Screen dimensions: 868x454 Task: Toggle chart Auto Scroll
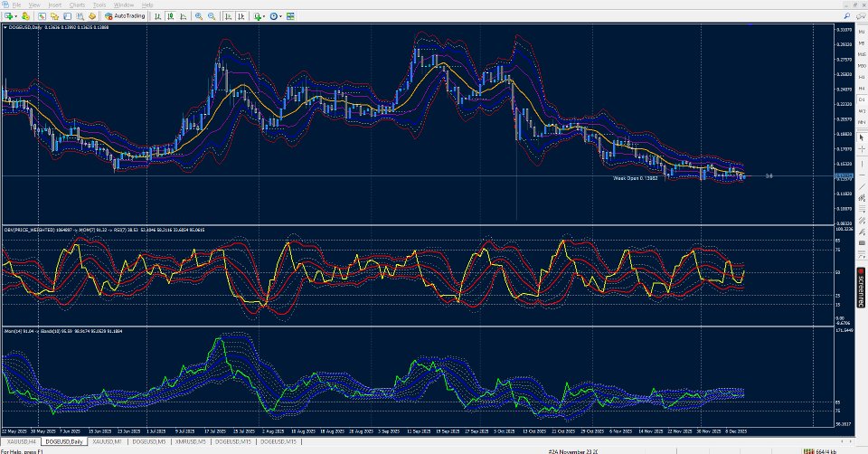[228, 16]
